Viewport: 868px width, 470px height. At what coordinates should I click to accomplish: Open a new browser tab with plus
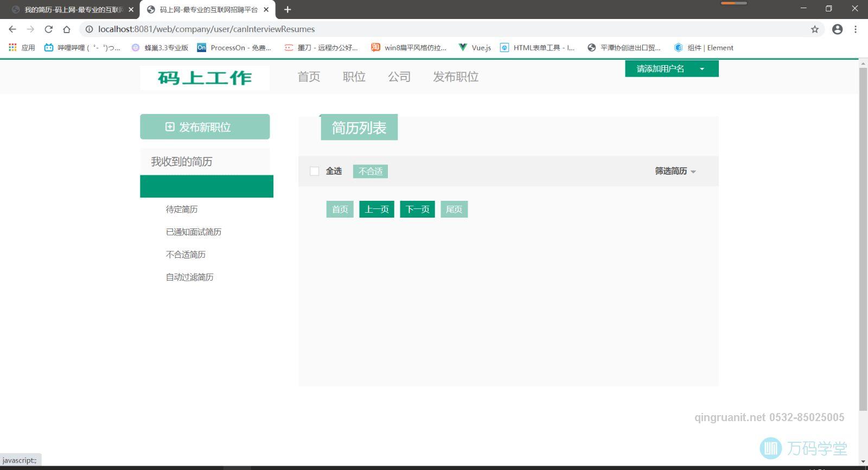[x=288, y=9]
